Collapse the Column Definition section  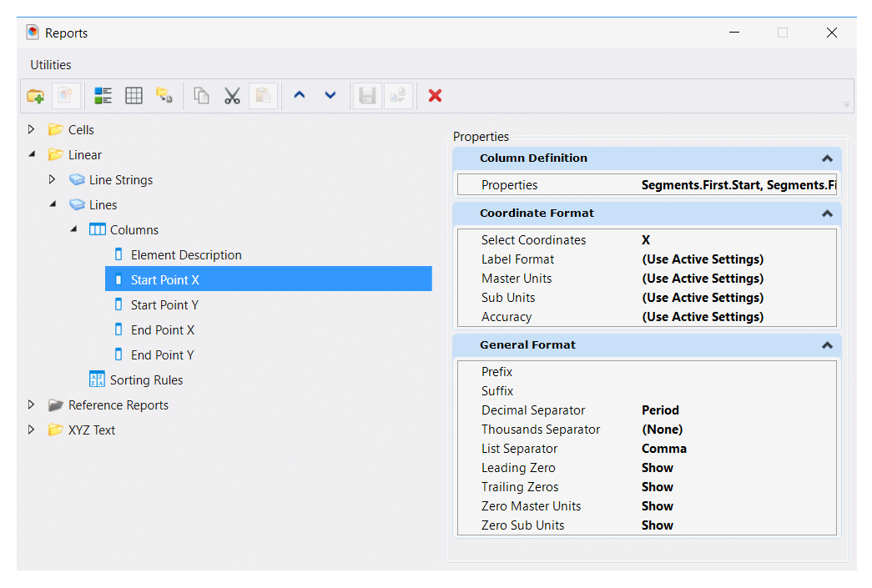(827, 158)
